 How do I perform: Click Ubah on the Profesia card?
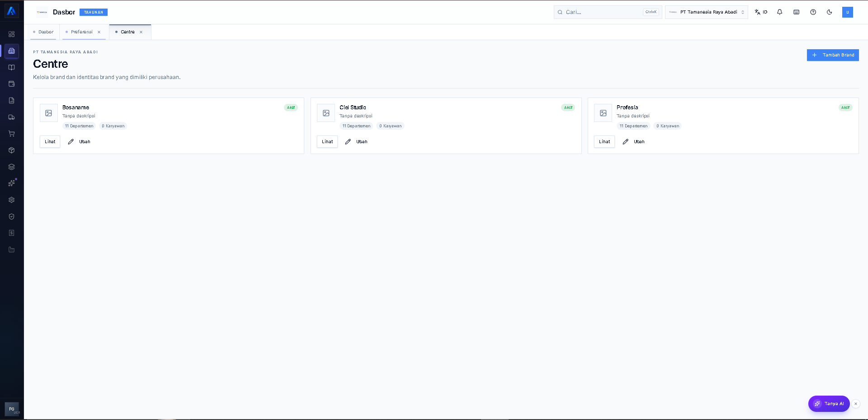(x=633, y=142)
